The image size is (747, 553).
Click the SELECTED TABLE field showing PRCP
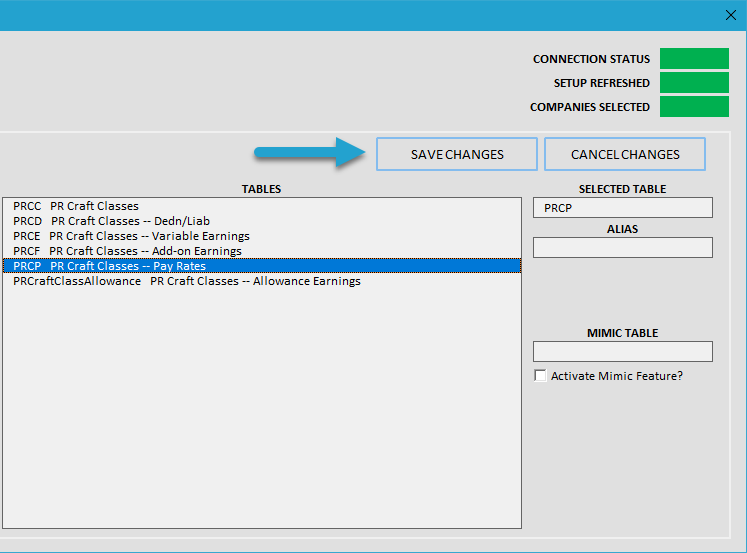point(623,208)
